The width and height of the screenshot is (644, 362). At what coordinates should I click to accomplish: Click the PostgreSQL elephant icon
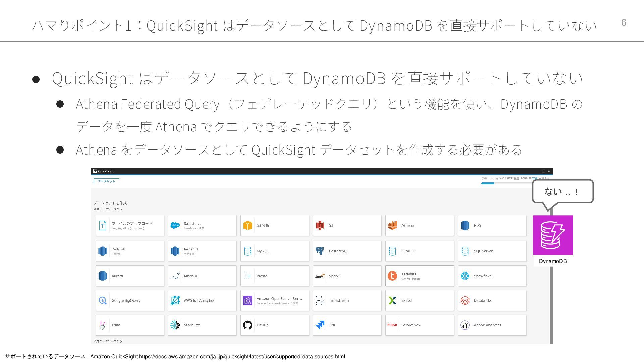click(x=320, y=251)
